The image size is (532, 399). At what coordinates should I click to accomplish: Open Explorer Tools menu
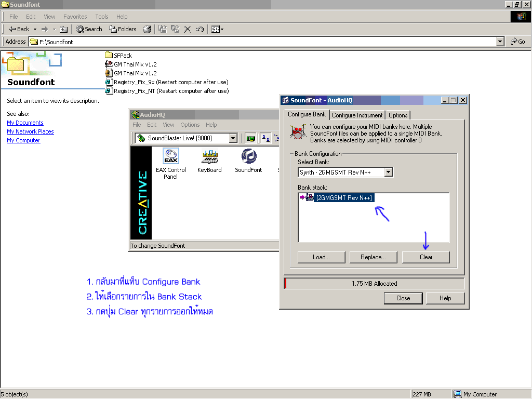click(x=102, y=17)
